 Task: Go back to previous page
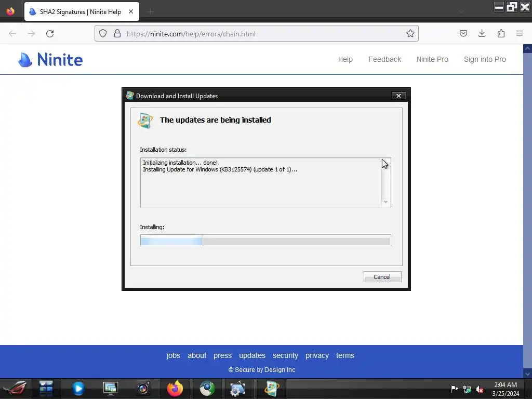(x=12, y=34)
